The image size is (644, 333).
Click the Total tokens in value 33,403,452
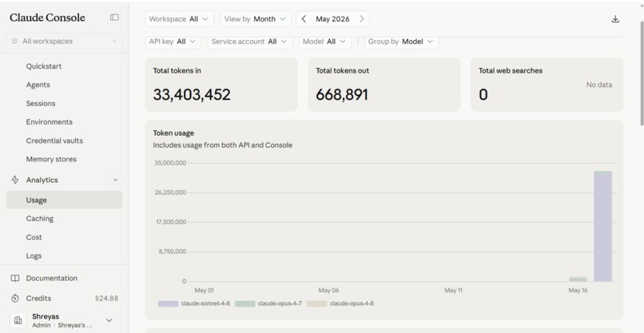click(x=192, y=94)
